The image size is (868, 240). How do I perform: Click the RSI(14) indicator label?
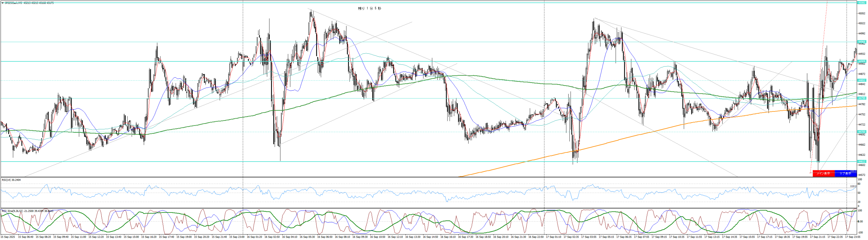(11, 180)
